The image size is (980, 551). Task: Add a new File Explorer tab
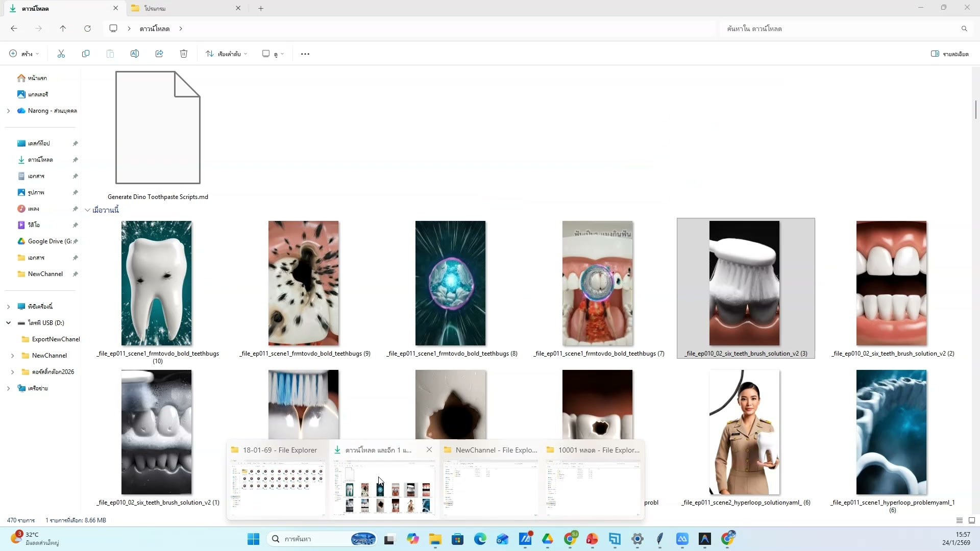(x=261, y=8)
